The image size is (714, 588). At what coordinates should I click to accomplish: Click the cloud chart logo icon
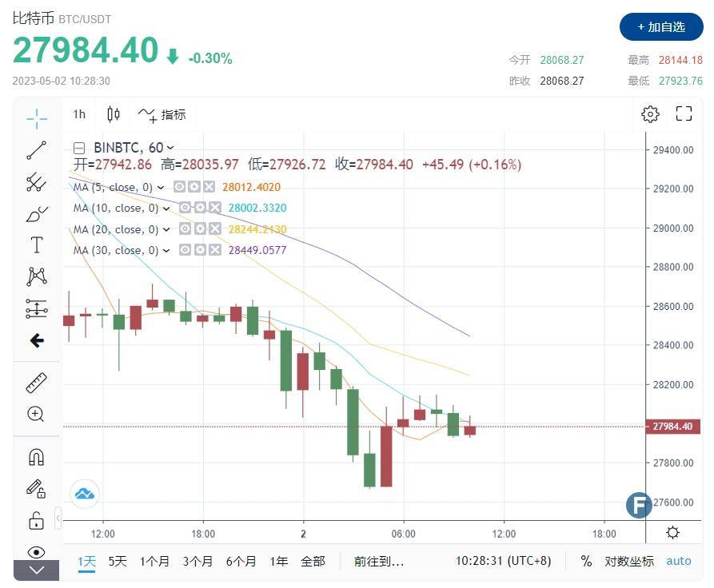tap(85, 494)
